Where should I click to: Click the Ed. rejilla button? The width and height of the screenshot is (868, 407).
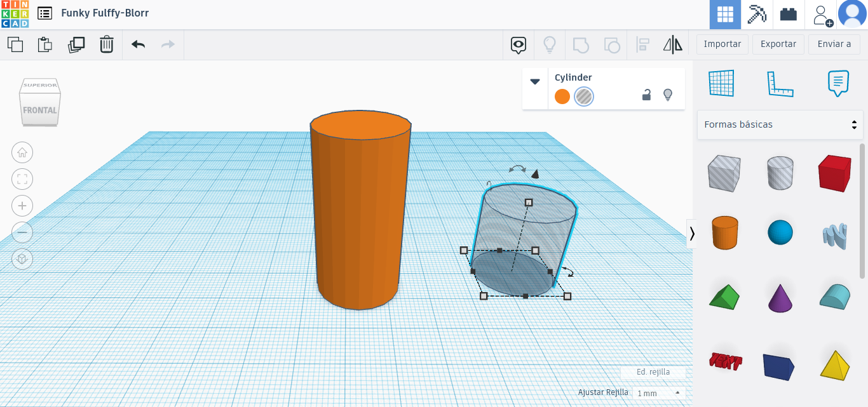pos(653,372)
